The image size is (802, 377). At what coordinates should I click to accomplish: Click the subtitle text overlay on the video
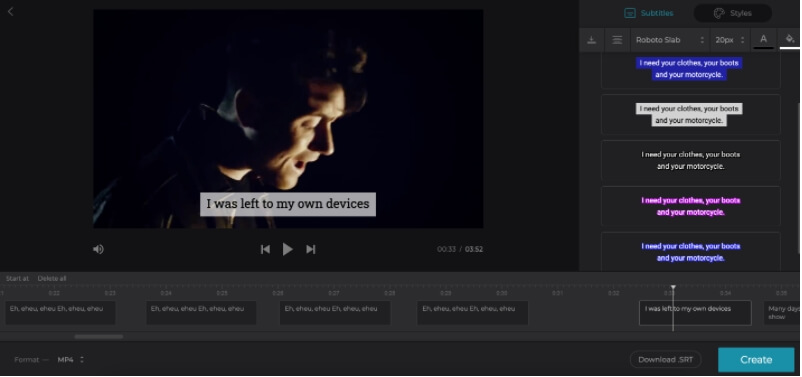(x=287, y=204)
